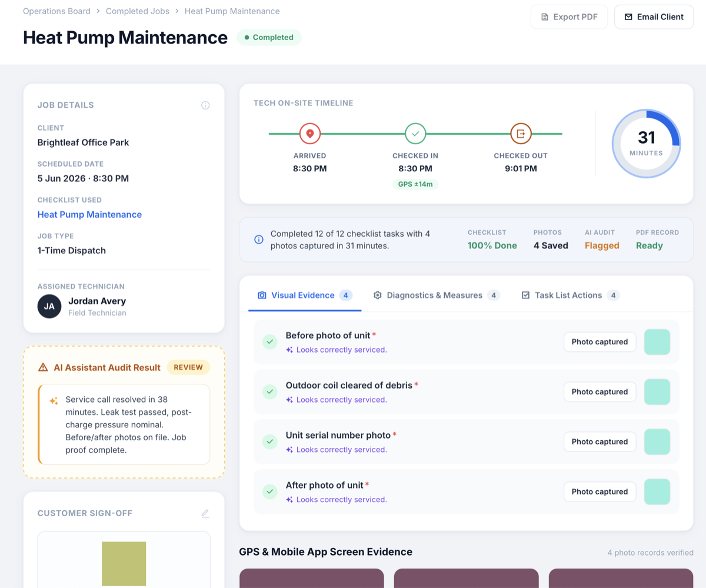706x588 pixels.
Task: Click the green check beside After photo of unit
Action: click(270, 491)
